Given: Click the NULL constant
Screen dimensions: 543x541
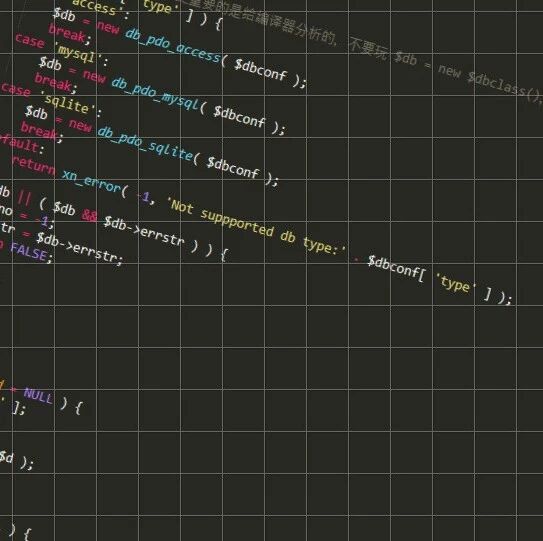Looking at the screenshot, I should pos(38,396).
